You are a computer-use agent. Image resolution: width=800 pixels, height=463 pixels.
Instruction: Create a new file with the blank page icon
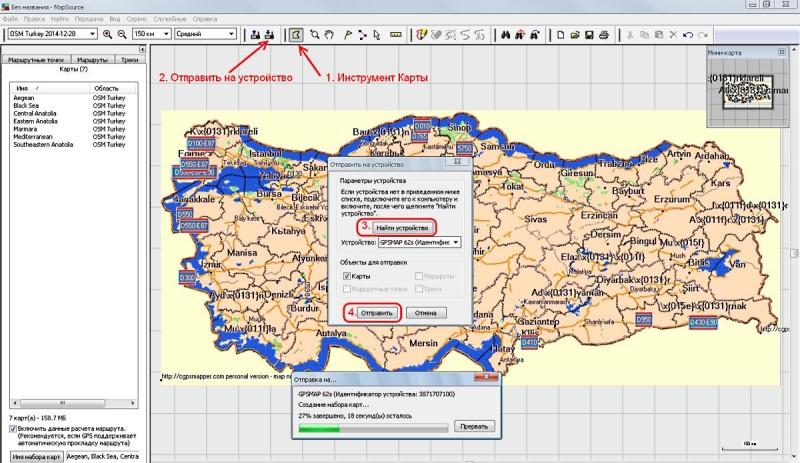coord(561,35)
